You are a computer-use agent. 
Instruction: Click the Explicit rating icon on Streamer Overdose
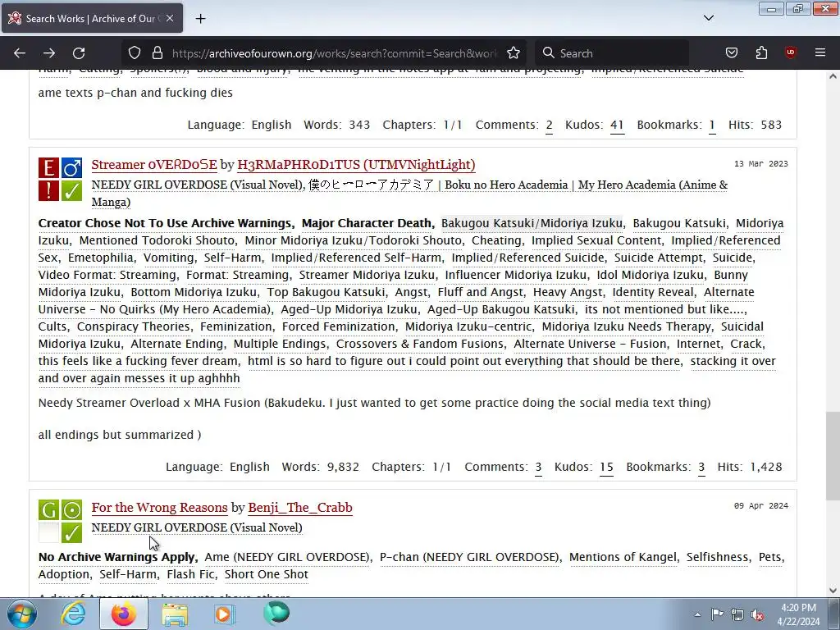point(48,168)
